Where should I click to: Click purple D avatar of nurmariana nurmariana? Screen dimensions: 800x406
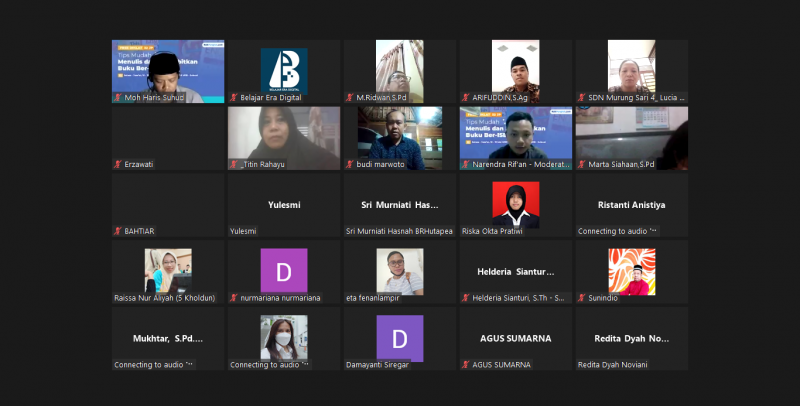click(x=284, y=270)
